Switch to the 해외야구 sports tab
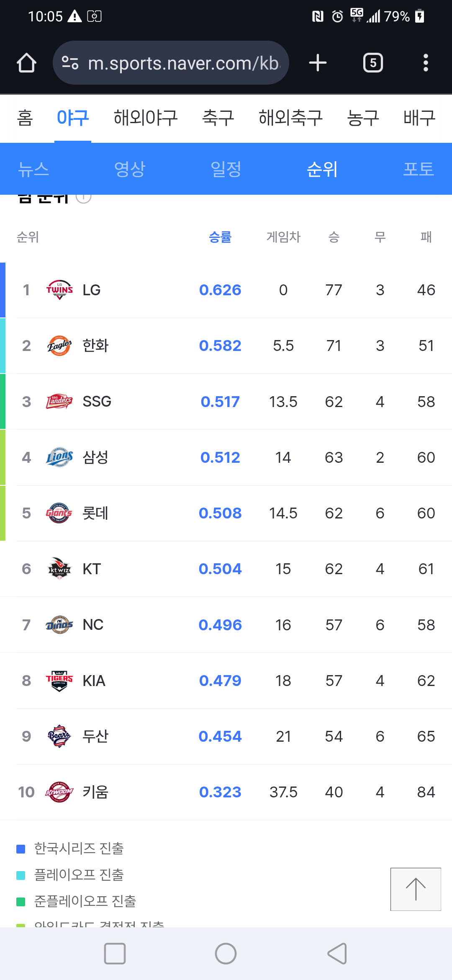Screen dimensions: 452x980 point(146,118)
